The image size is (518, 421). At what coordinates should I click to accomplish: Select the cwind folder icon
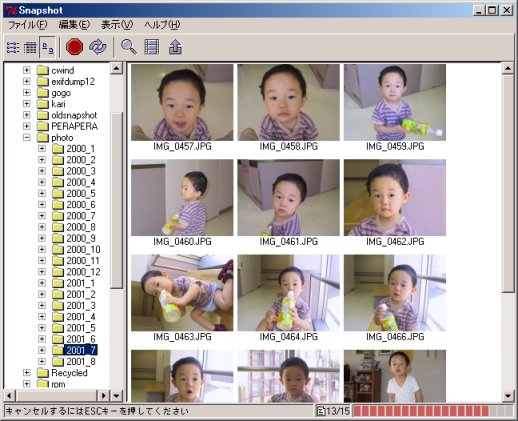tap(43, 70)
